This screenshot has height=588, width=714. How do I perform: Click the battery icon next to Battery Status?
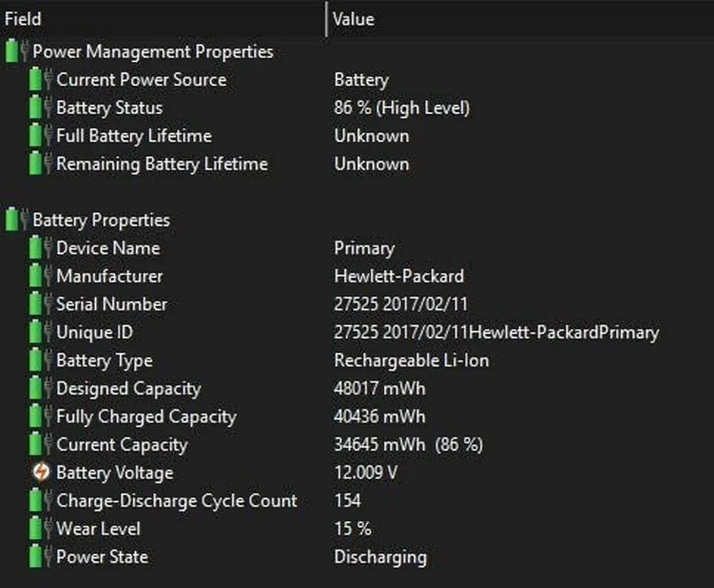36,108
